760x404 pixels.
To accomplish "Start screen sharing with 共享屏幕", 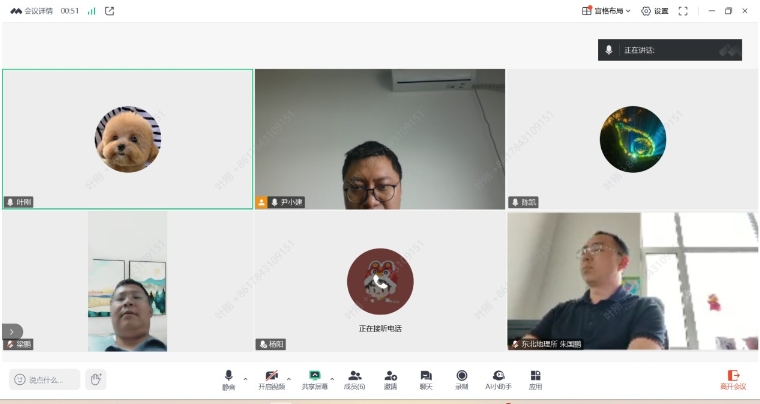I will pos(314,378).
